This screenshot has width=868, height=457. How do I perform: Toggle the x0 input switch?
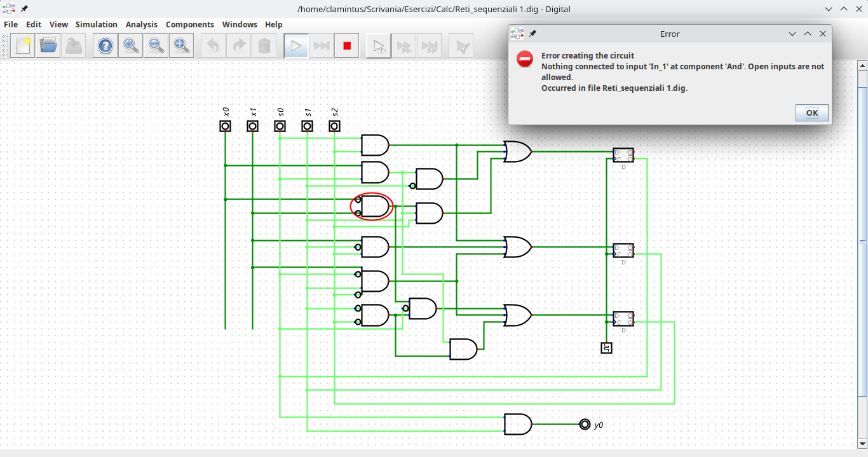(x=225, y=126)
